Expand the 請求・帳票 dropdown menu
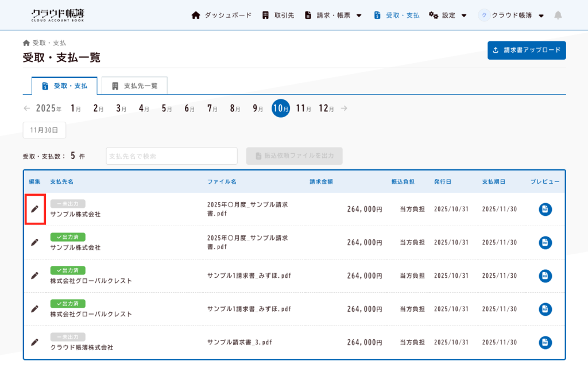Image resolution: width=588 pixels, height=376 pixels. click(334, 15)
